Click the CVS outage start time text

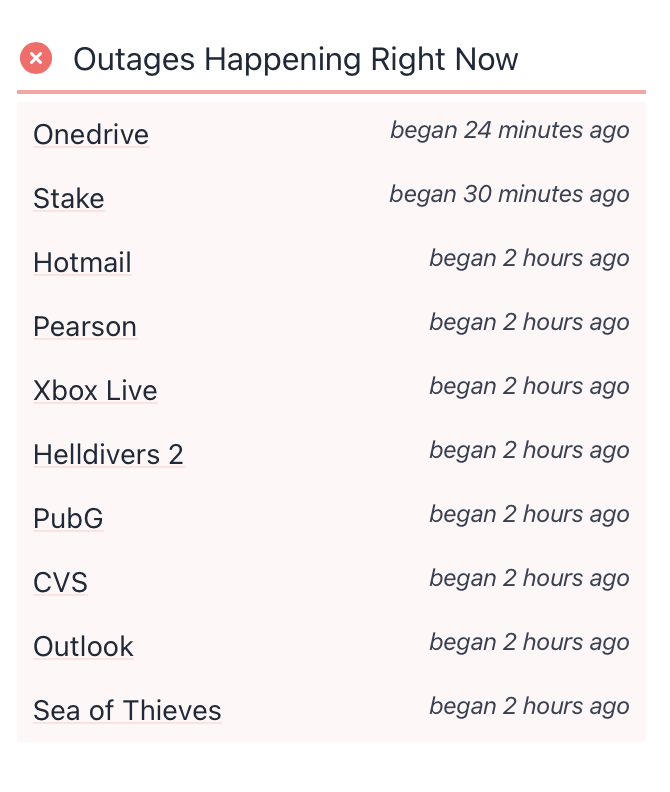pos(529,578)
